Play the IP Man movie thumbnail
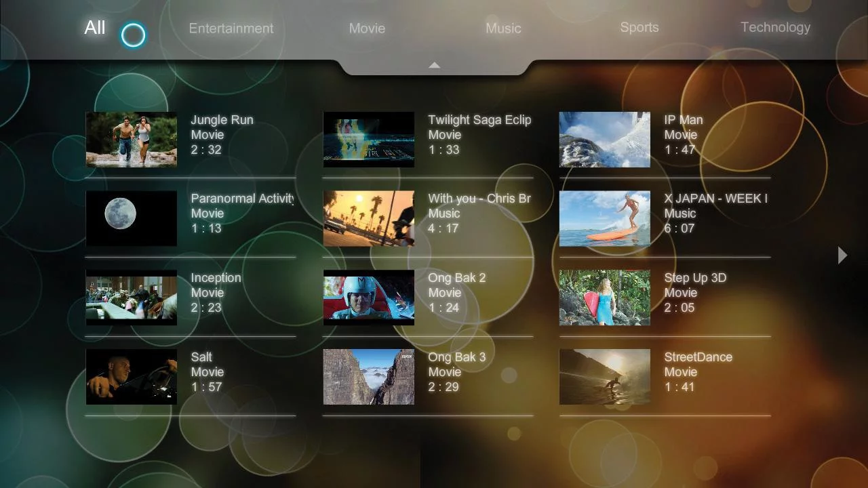The height and width of the screenshot is (488, 868). click(x=605, y=139)
